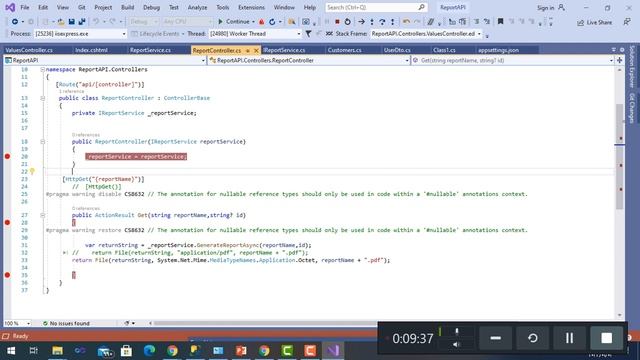This screenshot has height=360, width=640.
Task: Minimize the recorder overlay bar
Action: tap(496, 338)
